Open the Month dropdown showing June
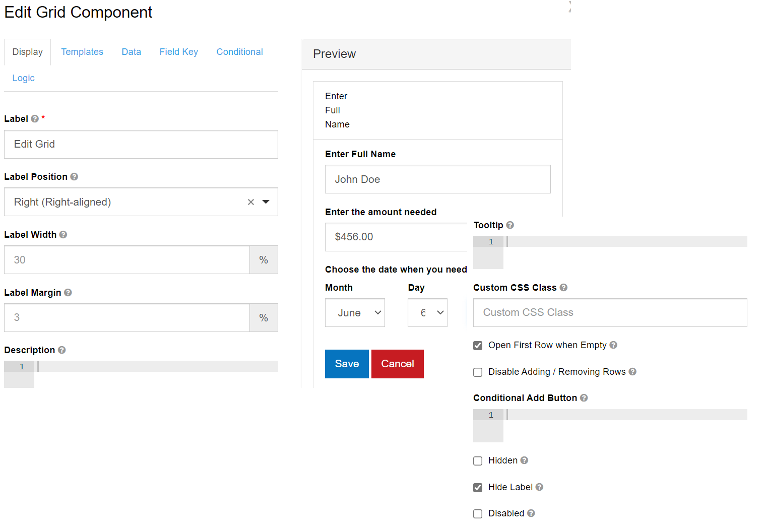 click(355, 313)
